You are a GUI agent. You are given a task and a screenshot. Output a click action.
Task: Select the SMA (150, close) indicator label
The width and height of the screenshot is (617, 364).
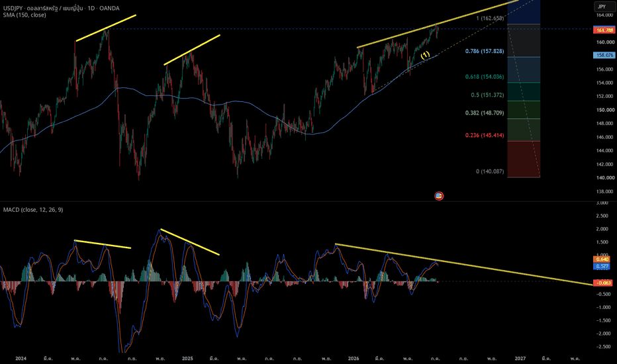tap(24, 15)
